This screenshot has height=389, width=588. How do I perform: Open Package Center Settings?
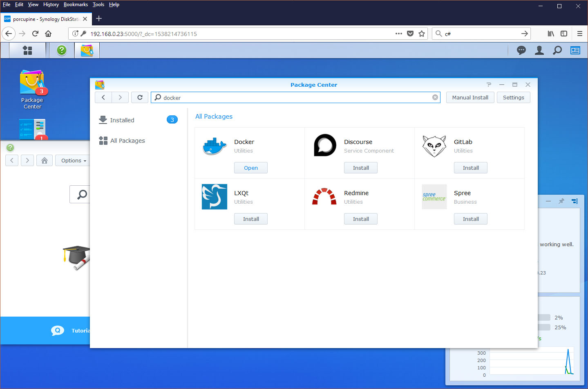click(513, 97)
